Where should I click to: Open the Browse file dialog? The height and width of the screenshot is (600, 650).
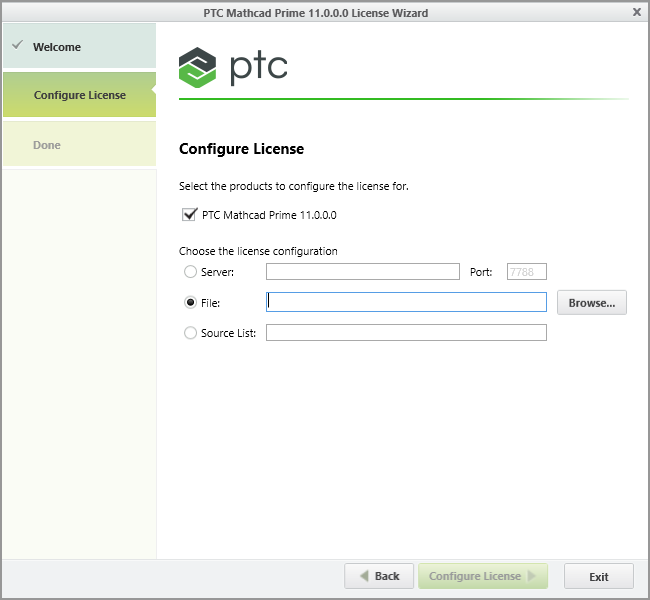click(592, 303)
